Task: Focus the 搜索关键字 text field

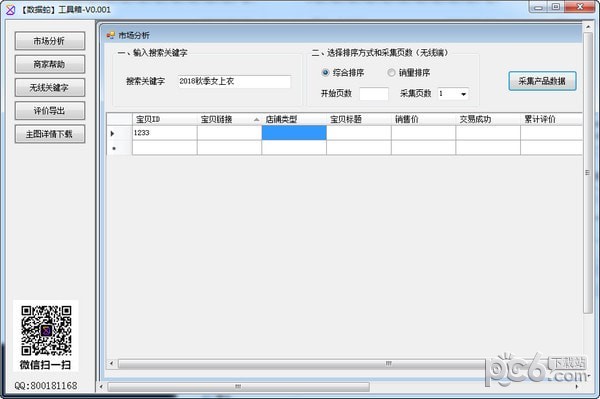Action: coord(234,81)
